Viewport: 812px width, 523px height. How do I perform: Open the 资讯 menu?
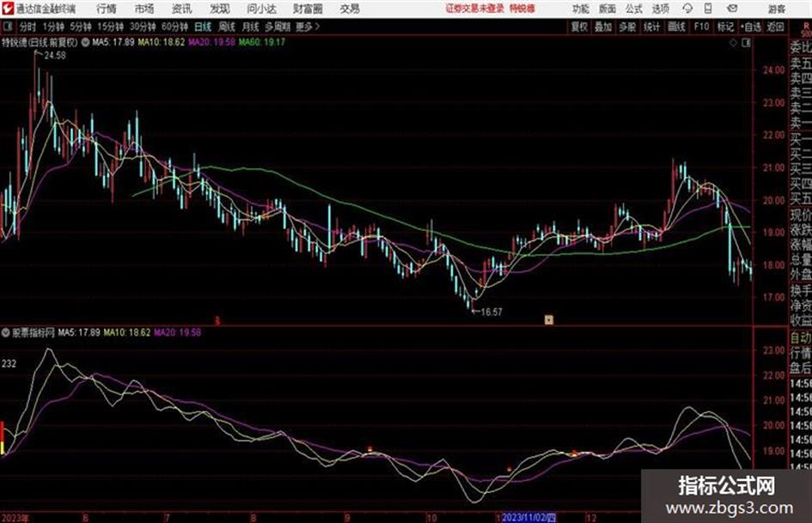click(x=182, y=9)
